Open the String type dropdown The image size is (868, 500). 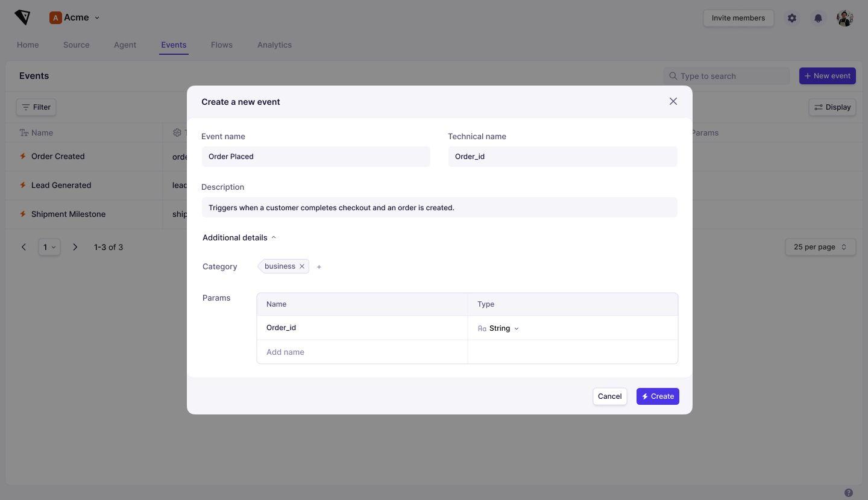point(498,328)
